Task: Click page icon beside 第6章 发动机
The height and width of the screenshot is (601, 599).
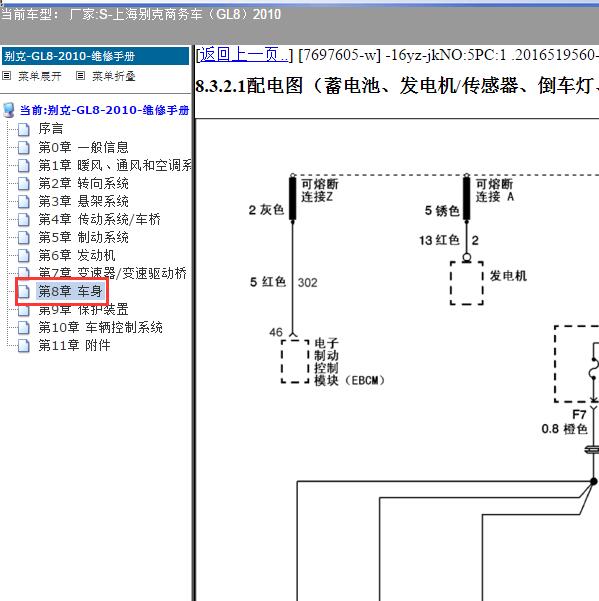Action: (x=24, y=256)
